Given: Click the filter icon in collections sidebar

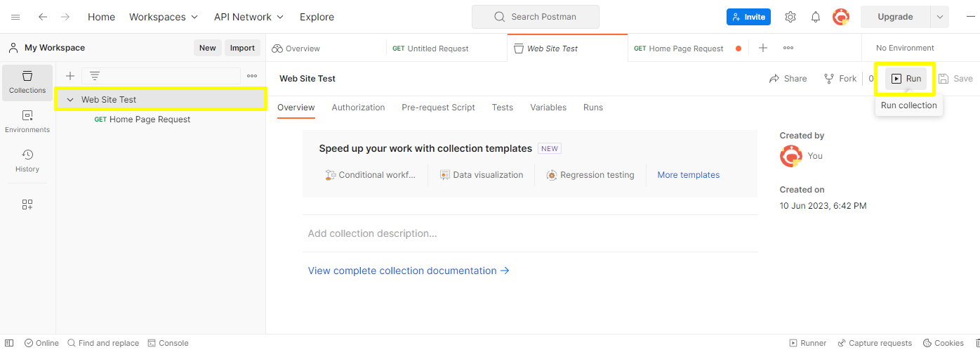Looking at the screenshot, I should point(95,76).
